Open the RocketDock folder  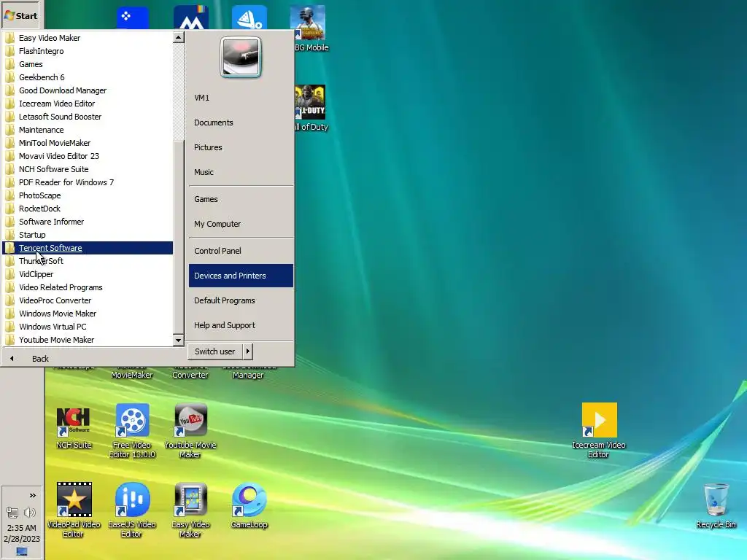[x=88, y=209]
